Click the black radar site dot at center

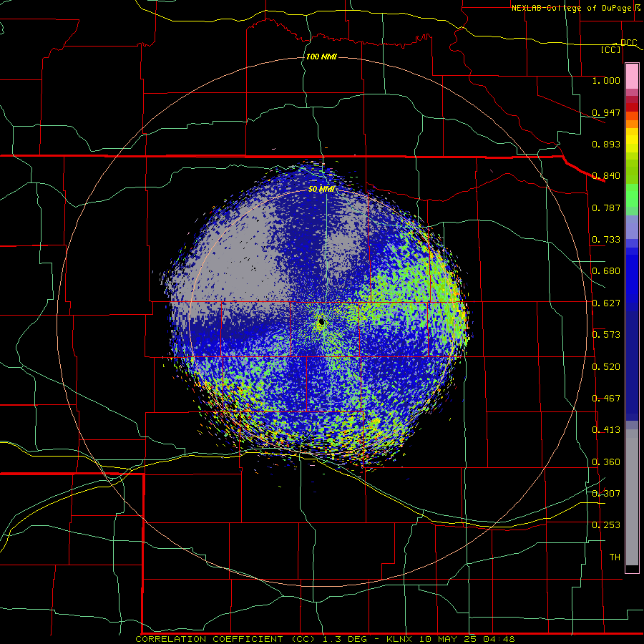click(x=321, y=321)
